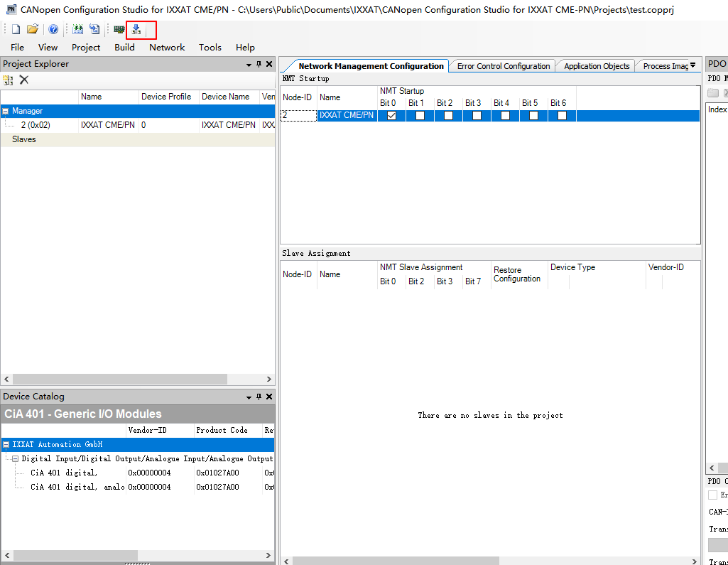The image size is (728, 565).
Task: Click the node tree icon in Project Explorer toolbar
Action: (8, 80)
